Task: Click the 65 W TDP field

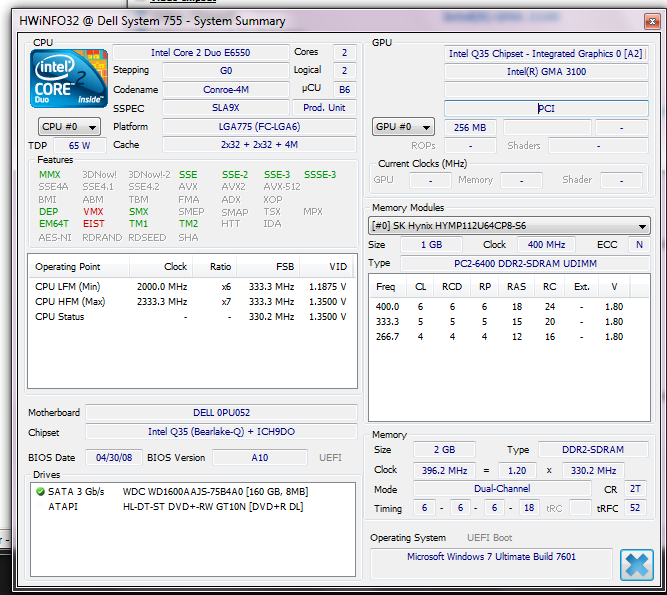Action: (x=80, y=145)
